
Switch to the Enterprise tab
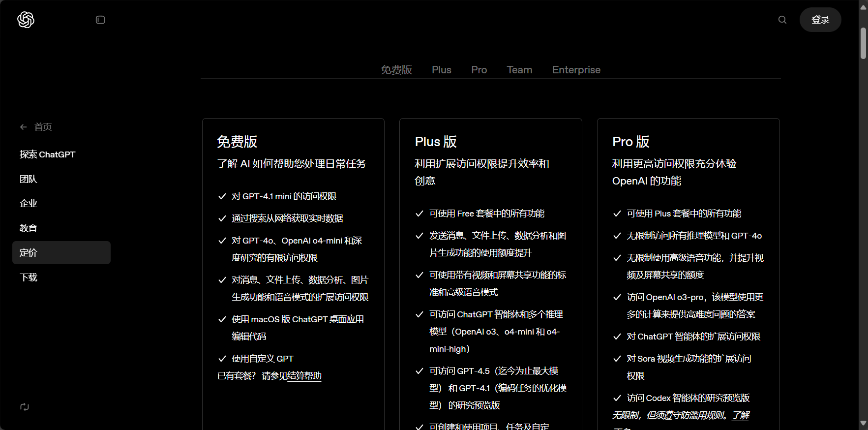(x=576, y=70)
